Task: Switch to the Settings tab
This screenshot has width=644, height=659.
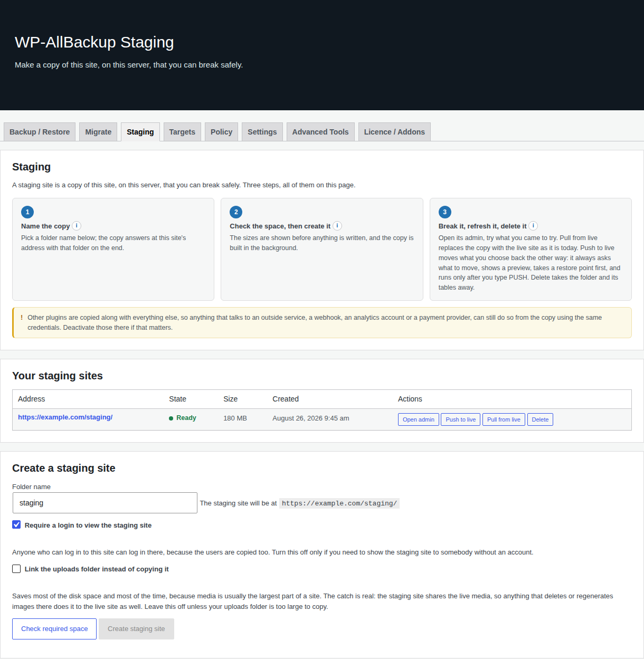Action: click(x=262, y=132)
